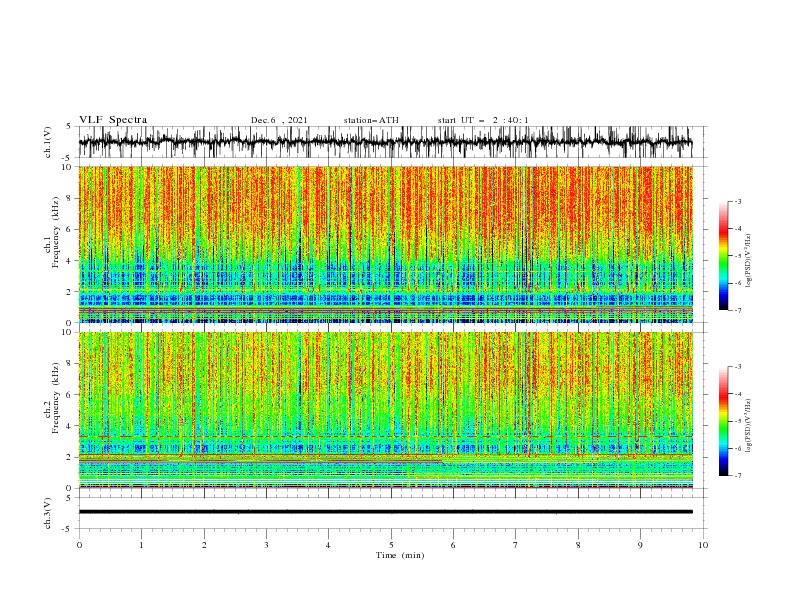Click the lower colorbar 'log(PSD)(V²/Hz)' label
This screenshot has width=792, height=612.
[x=748, y=426]
